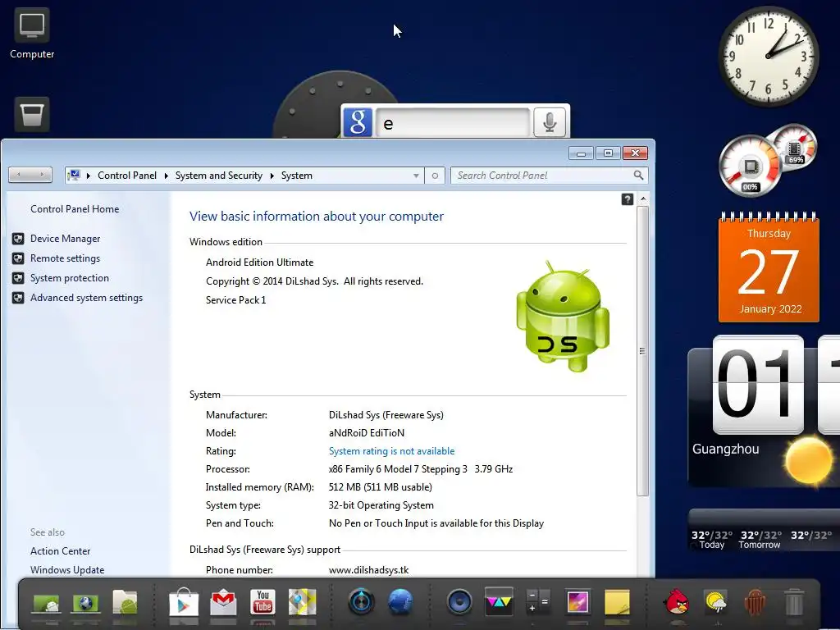Open the weather icon in the dock

click(715, 602)
